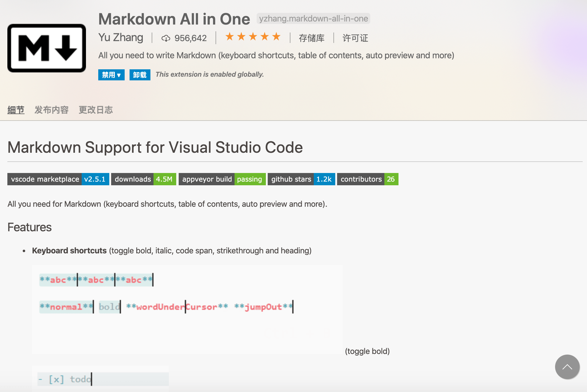
Task: Click the Markdown All in One title
Action: pos(174,19)
